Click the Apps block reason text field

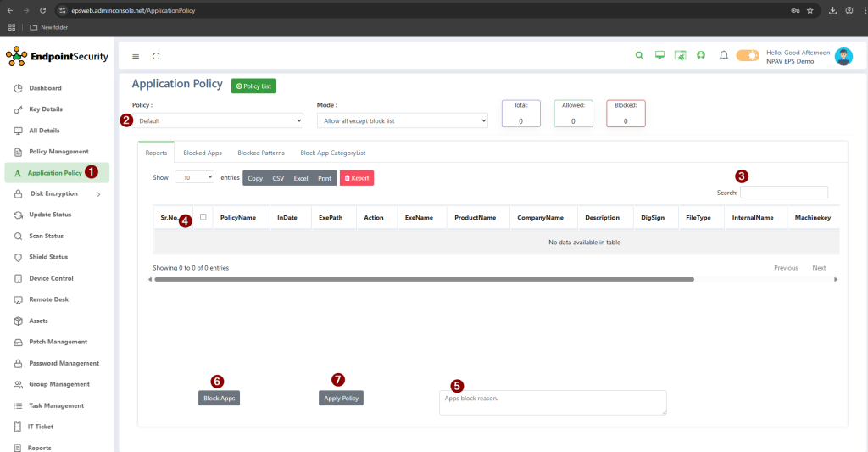(552, 402)
